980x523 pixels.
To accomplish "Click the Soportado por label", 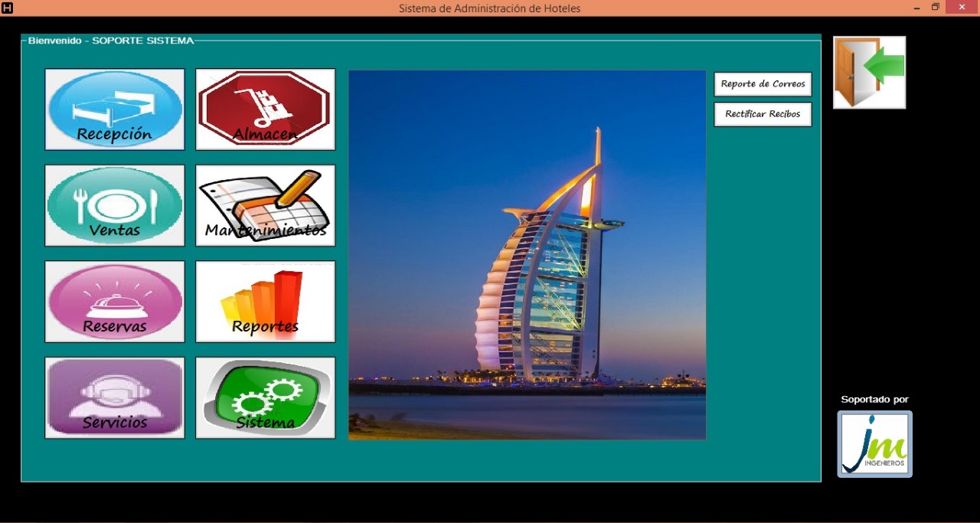I will (874, 399).
